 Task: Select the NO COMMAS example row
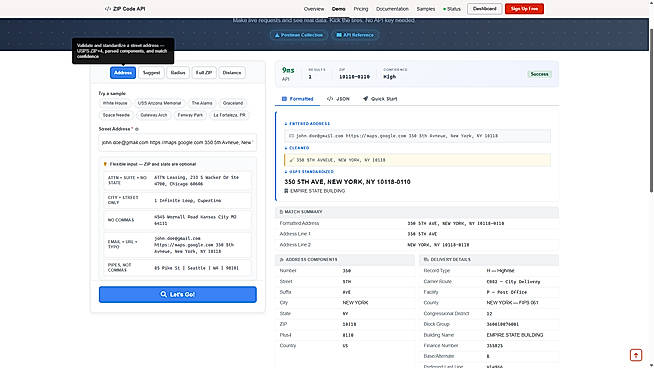pos(178,220)
